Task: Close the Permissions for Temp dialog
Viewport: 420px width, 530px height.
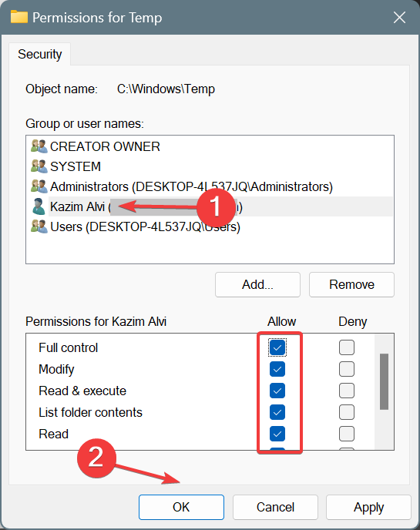Action: [x=399, y=17]
